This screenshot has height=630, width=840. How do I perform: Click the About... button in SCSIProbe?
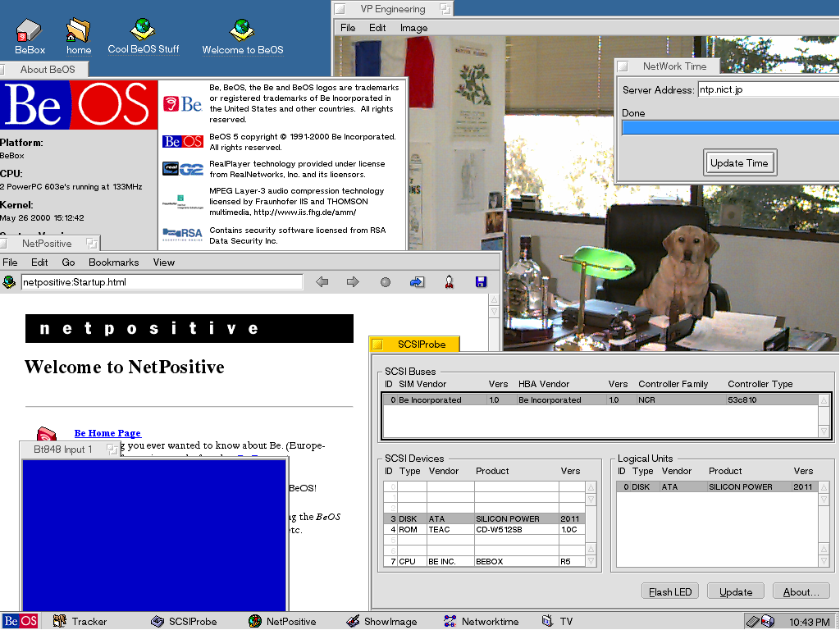[801, 592]
